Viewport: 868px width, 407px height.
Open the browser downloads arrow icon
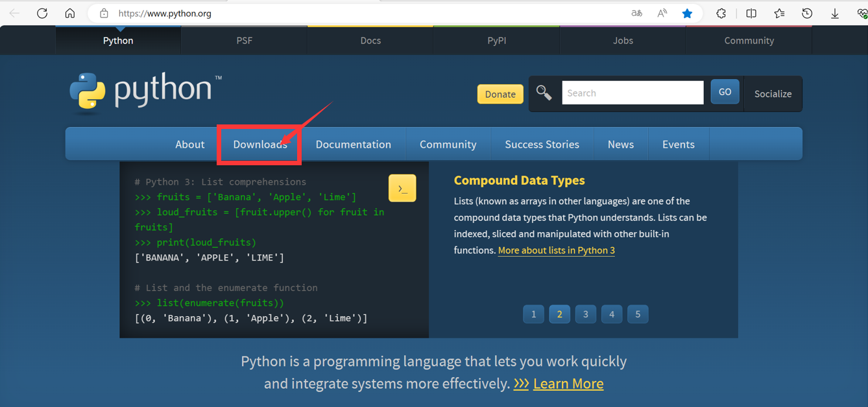click(835, 13)
